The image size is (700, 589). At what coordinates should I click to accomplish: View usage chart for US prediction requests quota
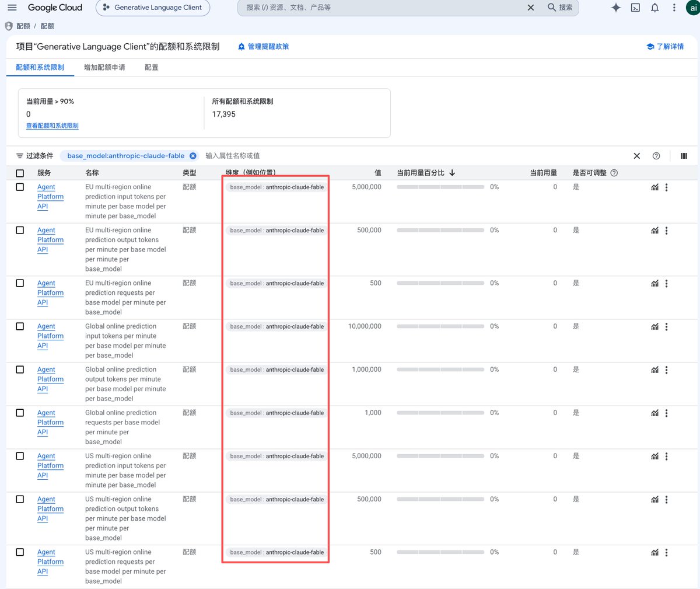(x=655, y=553)
